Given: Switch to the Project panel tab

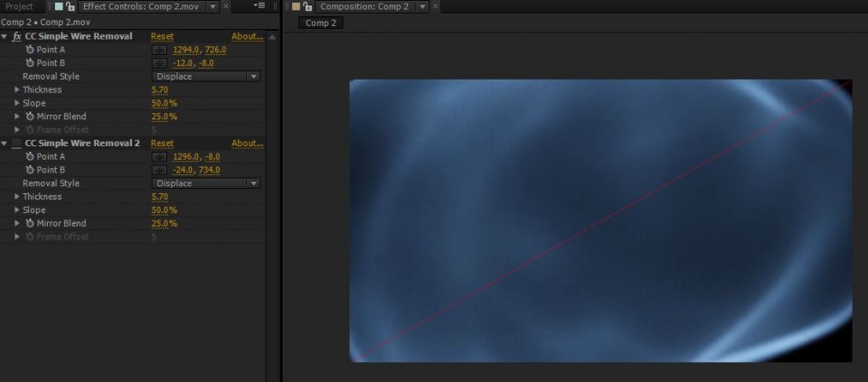Looking at the screenshot, I should point(19,6).
